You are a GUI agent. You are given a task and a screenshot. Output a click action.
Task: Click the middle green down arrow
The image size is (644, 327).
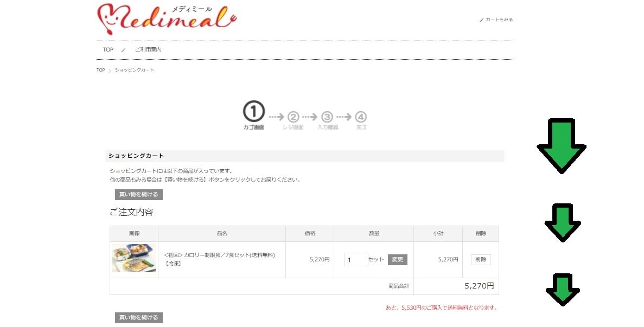(x=563, y=223)
